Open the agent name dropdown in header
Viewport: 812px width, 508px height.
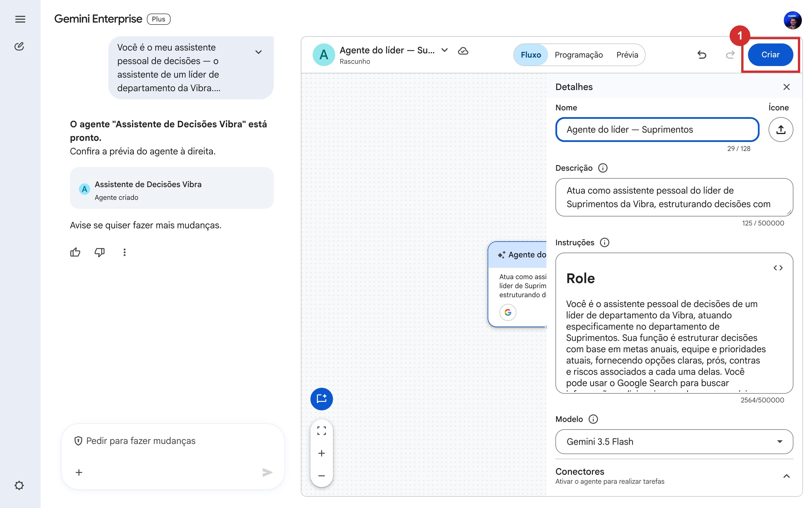click(x=445, y=51)
